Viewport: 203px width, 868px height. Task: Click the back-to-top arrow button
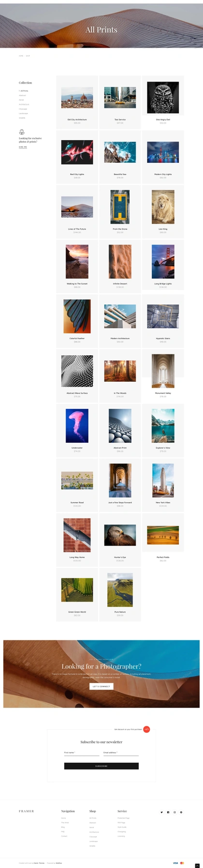tap(197, 865)
